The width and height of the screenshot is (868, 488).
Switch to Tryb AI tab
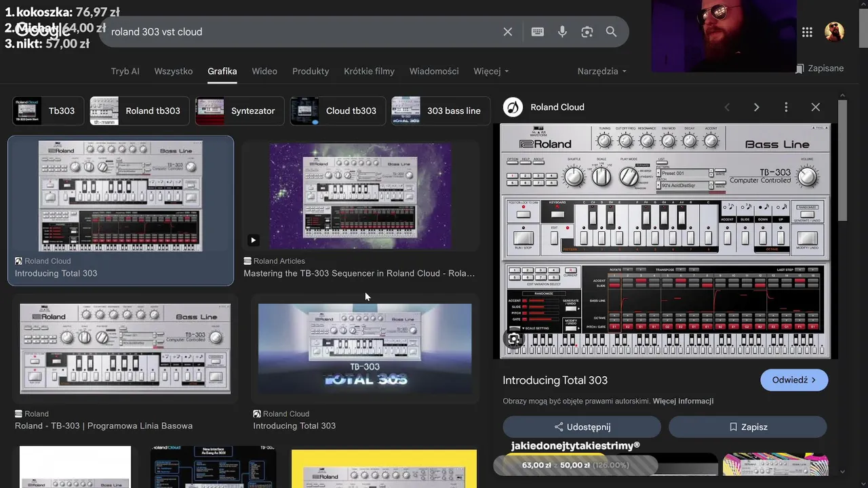click(125, 71)
